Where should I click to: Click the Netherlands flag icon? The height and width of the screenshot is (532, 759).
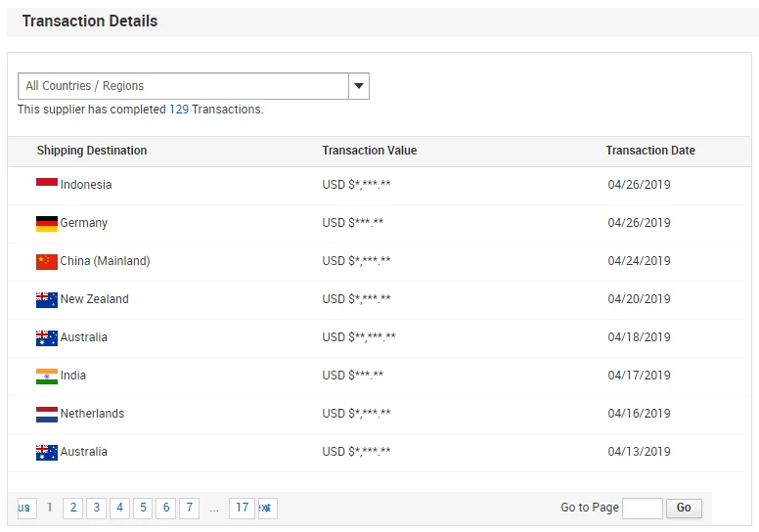47,414
